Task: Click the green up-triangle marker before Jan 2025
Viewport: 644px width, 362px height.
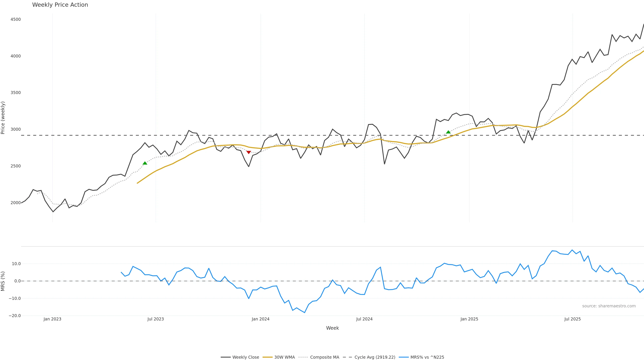Action: (448, 132)
